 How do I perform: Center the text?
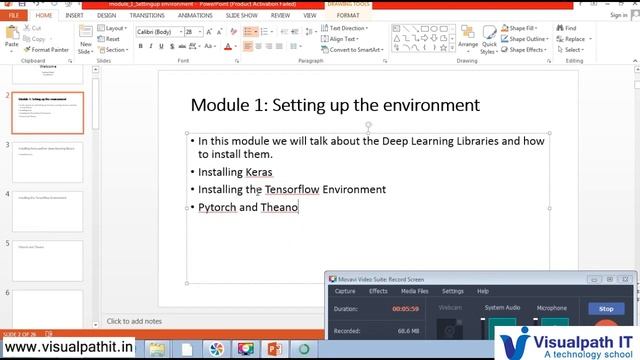(258, 46)
